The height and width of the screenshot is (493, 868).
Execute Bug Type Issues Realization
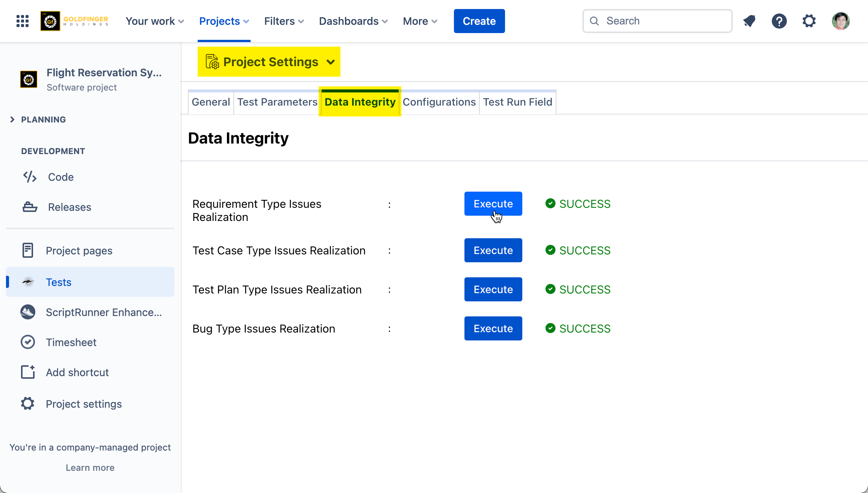493,328
